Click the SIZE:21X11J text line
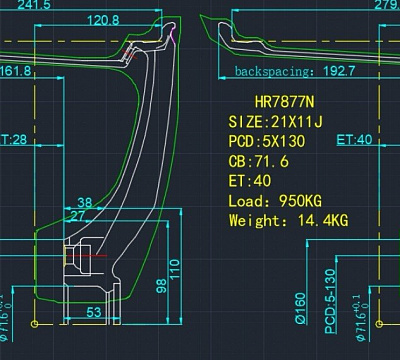 coord(276,122)
